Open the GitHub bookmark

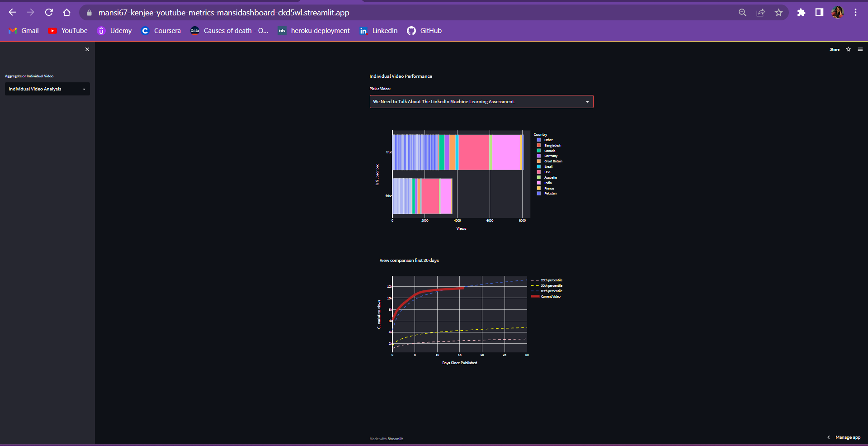point(430,31)
